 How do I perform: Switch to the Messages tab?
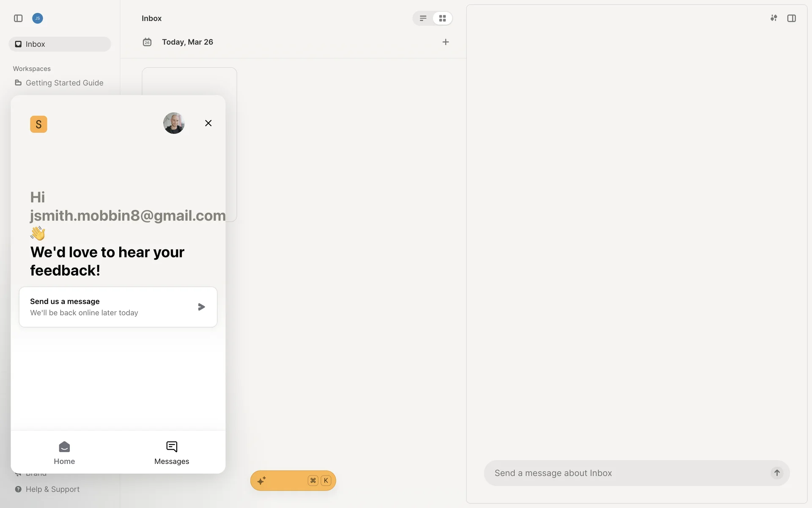click(x=172, y=453)
